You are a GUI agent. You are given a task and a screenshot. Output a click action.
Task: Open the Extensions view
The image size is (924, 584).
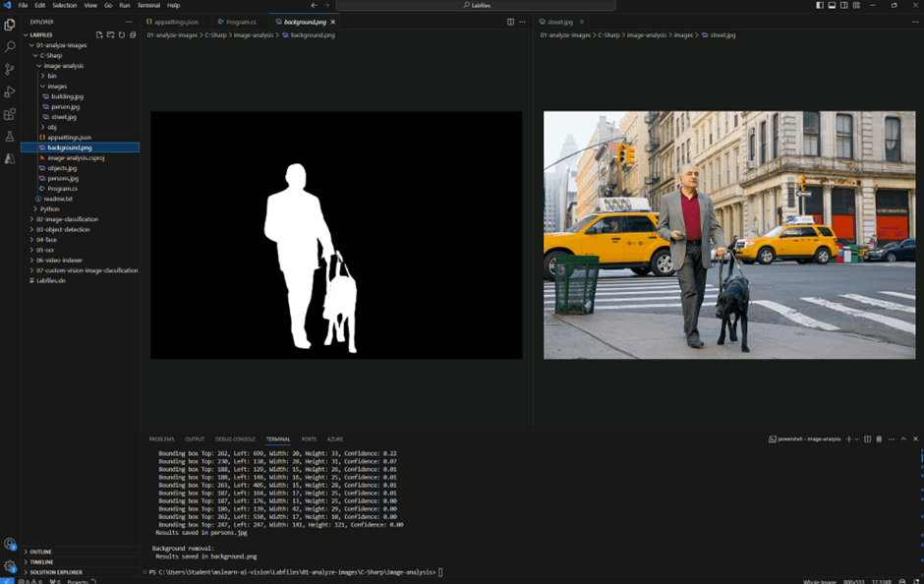point(10,114)
